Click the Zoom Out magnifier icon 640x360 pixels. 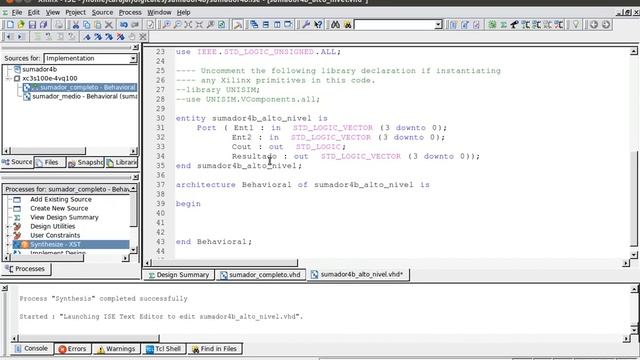click(178, 25)
